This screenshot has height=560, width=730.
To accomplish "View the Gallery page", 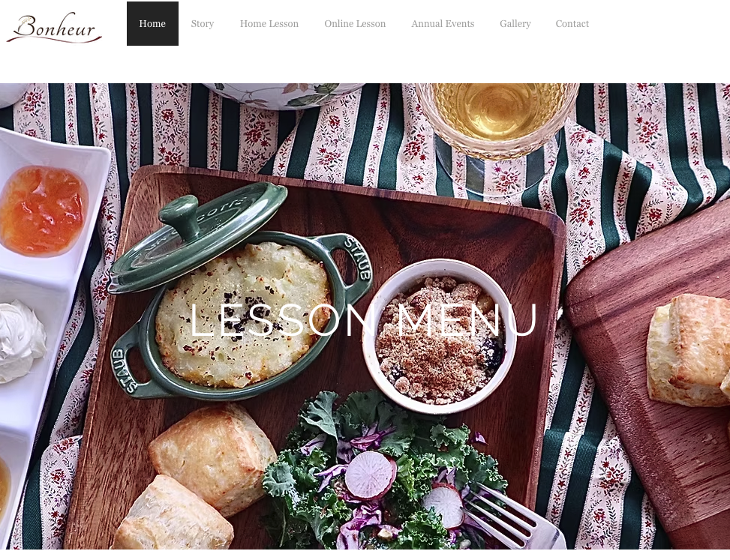I will click(515, 24).
